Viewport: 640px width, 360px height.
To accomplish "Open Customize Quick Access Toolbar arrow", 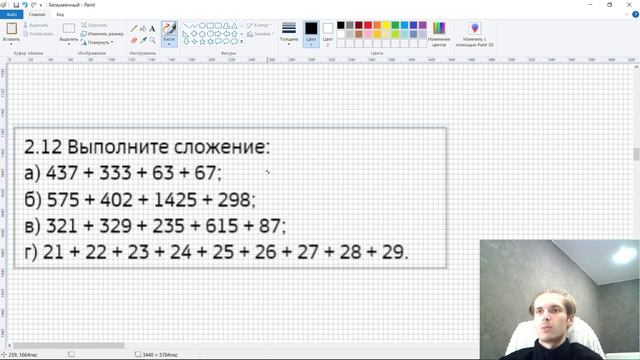I will pyautogui.click(x=41, y=5).
